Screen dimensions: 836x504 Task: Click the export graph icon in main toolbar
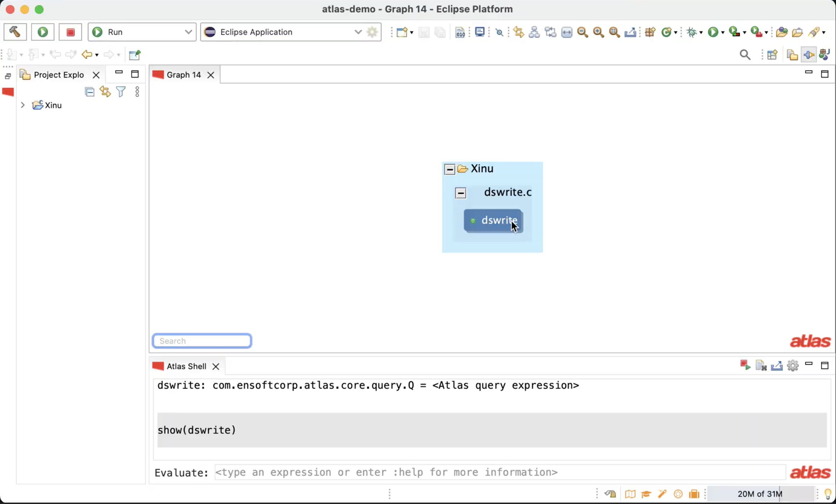pyautogui.click(x=630, y=32)
